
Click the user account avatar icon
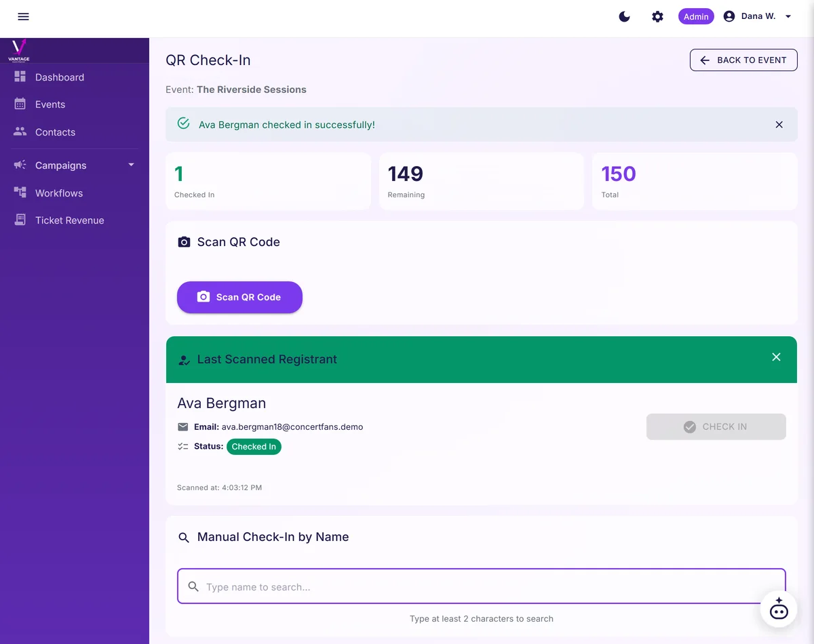pyautogui.click(x=729, y=17)
